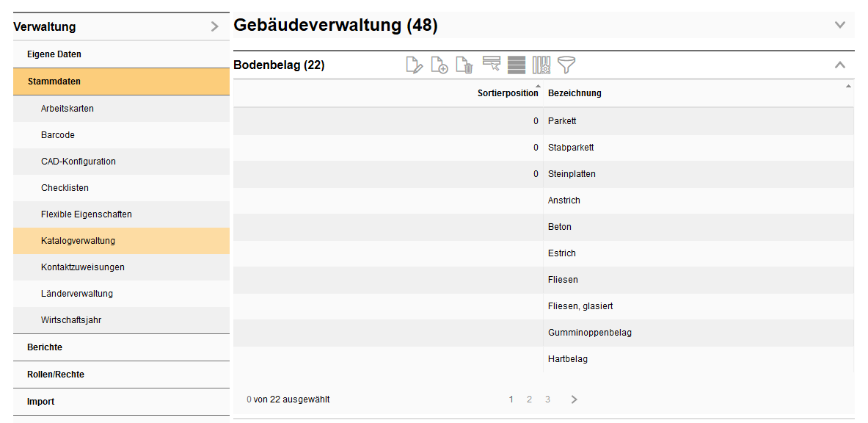
Task: Open Katalogverwaltung in the sidebar
Action: pos(78,241)
